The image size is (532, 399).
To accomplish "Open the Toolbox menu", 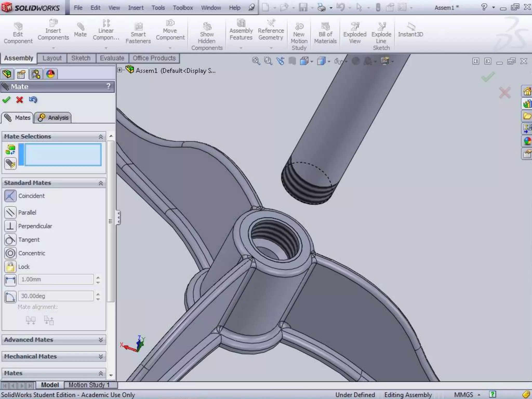I will coord(183,8).
